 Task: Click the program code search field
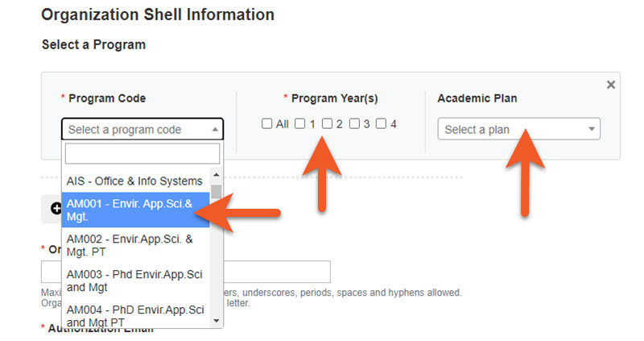(142, 154)
